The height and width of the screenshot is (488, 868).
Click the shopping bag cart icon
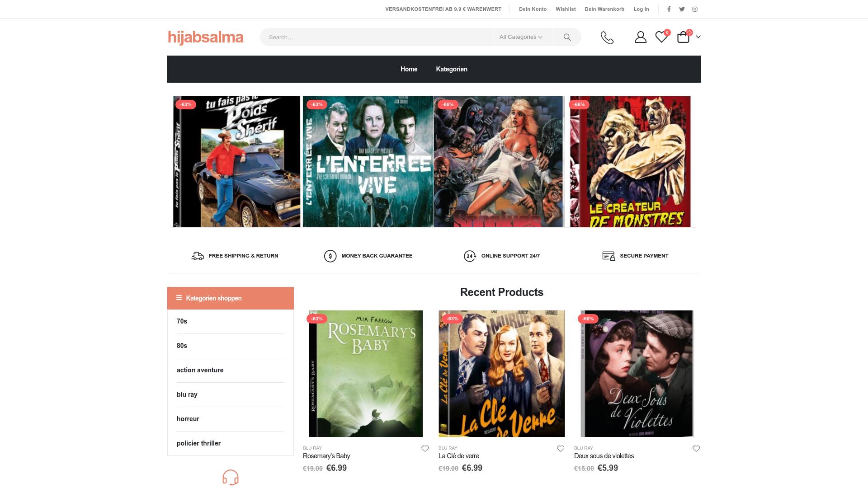click(x=683, y=37)
